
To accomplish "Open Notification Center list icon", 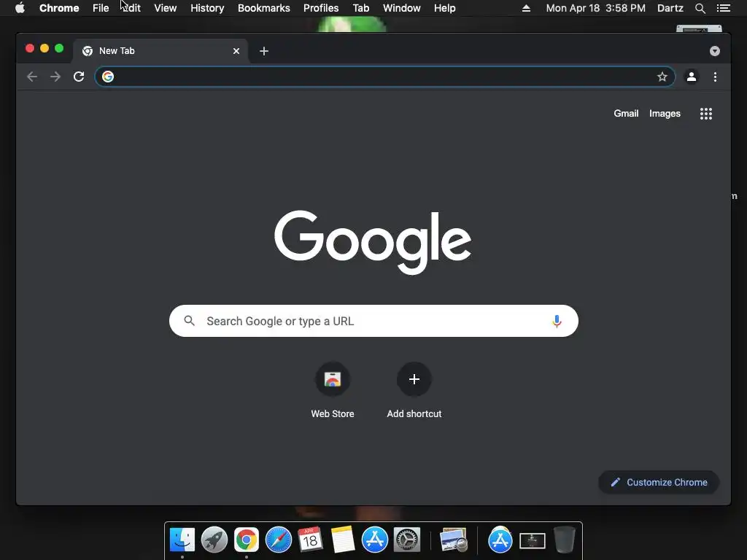I will coord(723,8).
